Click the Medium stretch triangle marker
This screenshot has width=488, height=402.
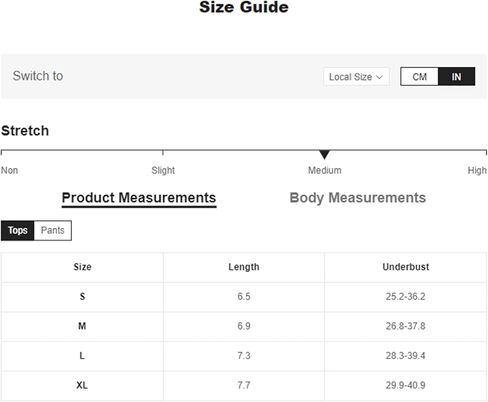point(324,154)
